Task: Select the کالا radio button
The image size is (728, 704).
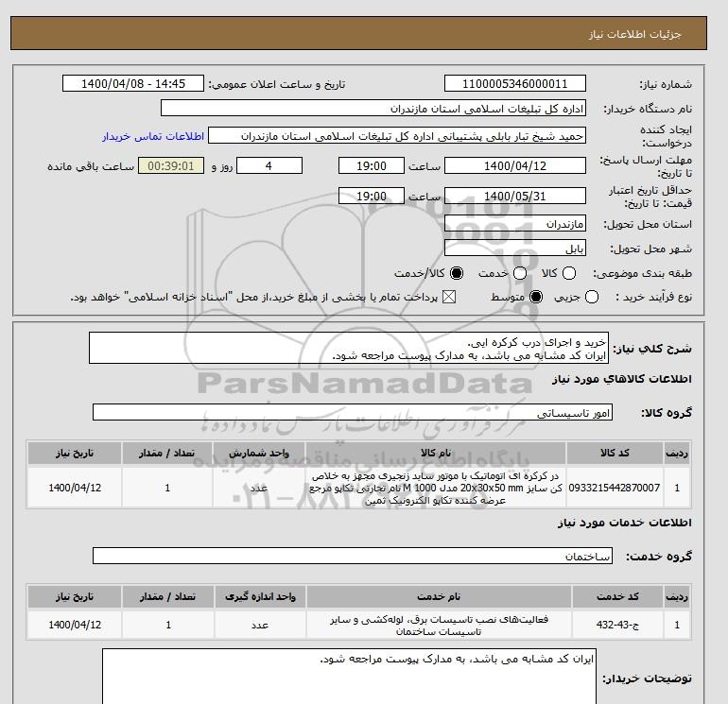Action: 569,273
